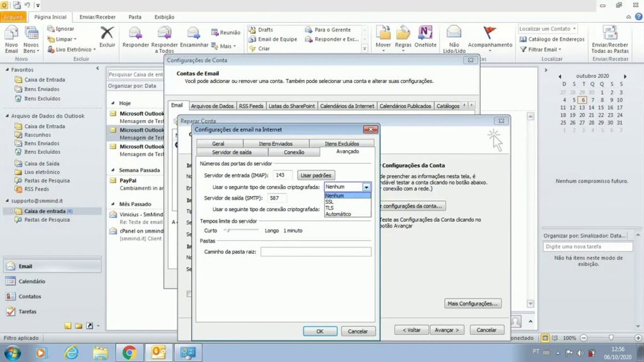The height and width of the screenshot is (362, 644).
Task: Open Google Chrome from taskbar
Action: (x=130, y=353)
